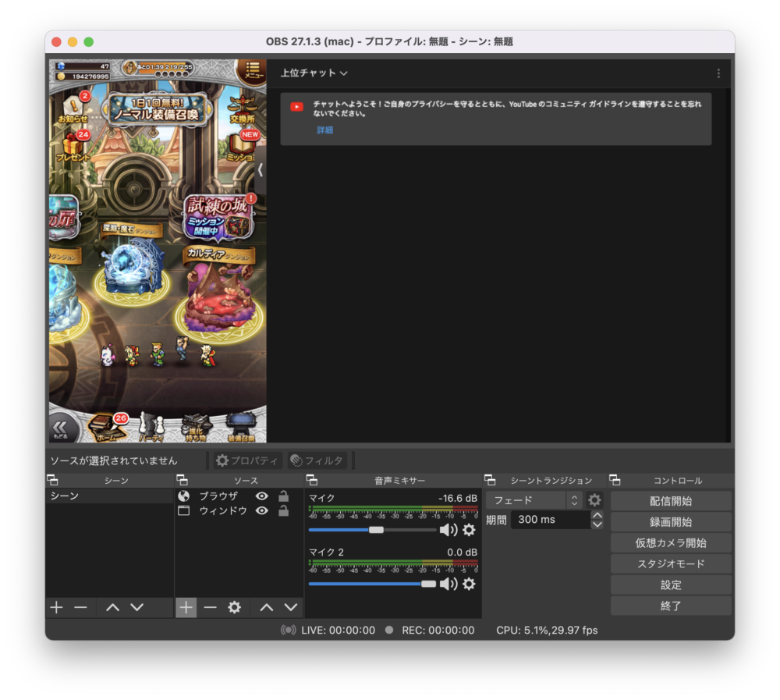Click the globe icon of ブラウザ source
The width and height of the screenshot is (780, 700).
pos(184,496)
